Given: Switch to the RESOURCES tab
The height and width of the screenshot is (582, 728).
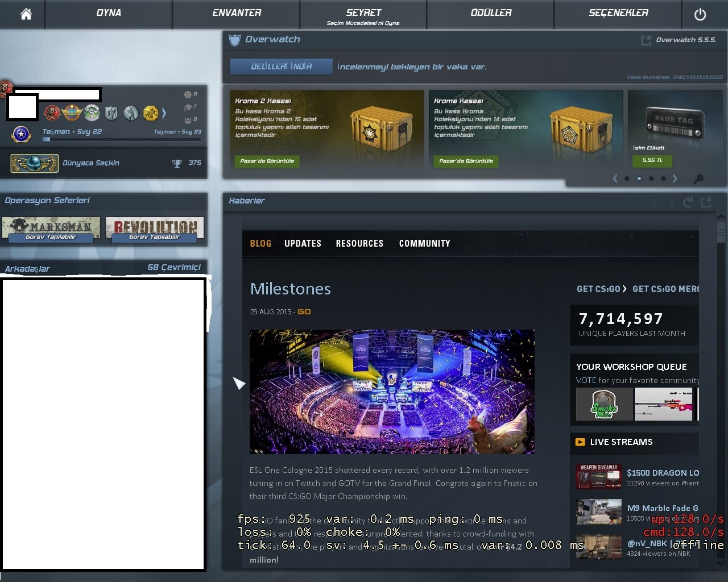Looking at the screenshot, I should tap(359, 243).
